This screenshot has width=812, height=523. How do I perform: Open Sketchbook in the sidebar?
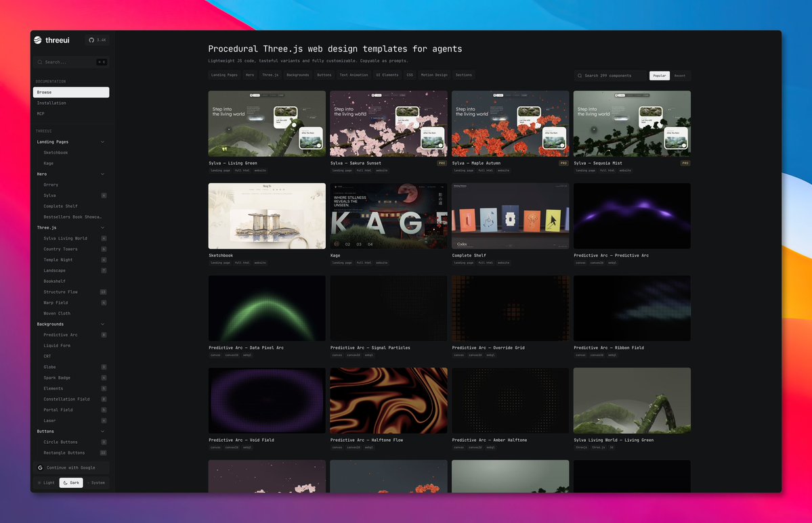click(x=56, y=153)
